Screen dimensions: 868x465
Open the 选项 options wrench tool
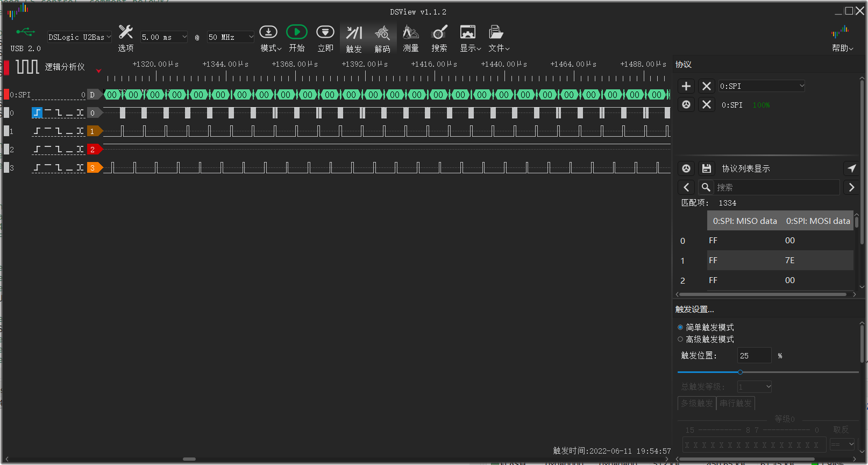[126, 38]
